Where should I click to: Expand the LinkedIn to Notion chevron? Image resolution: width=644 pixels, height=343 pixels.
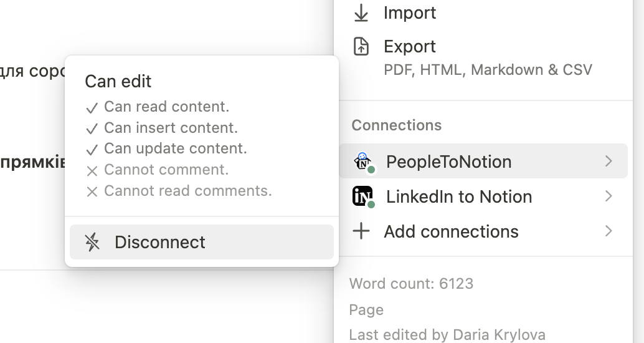click(x=608, y=196)
